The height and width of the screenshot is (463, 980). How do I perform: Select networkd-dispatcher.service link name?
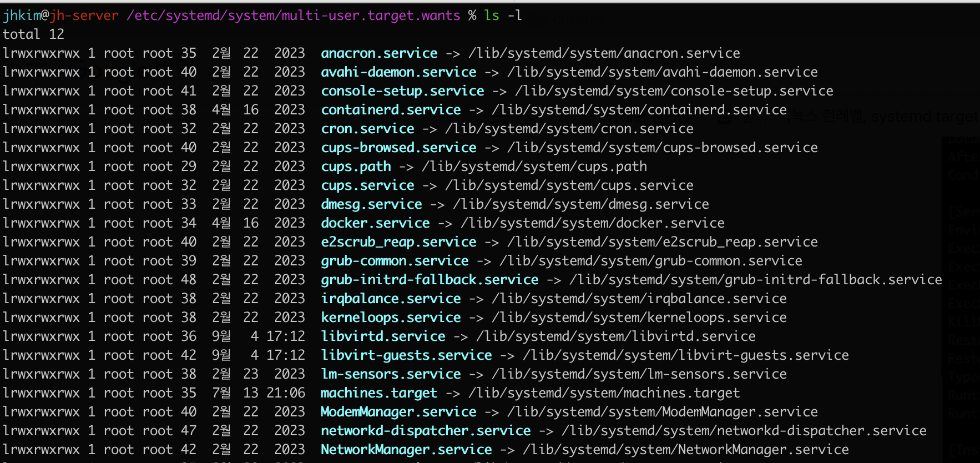pos(426,431)
